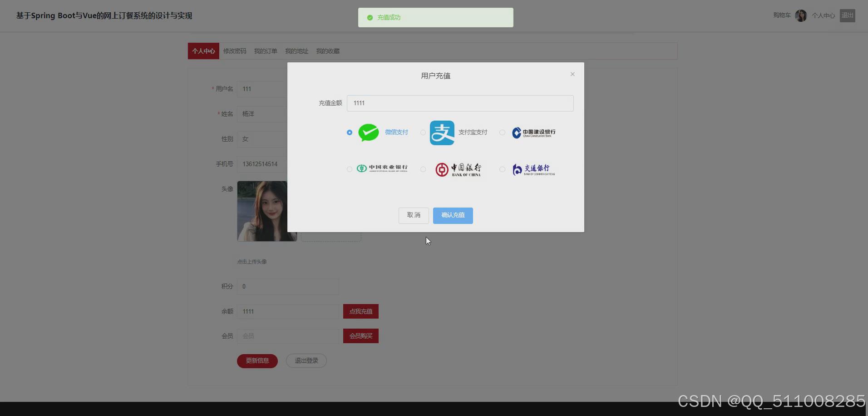Switch to the 我的订单 tab
868x416 pixels.
click(266, 51)
